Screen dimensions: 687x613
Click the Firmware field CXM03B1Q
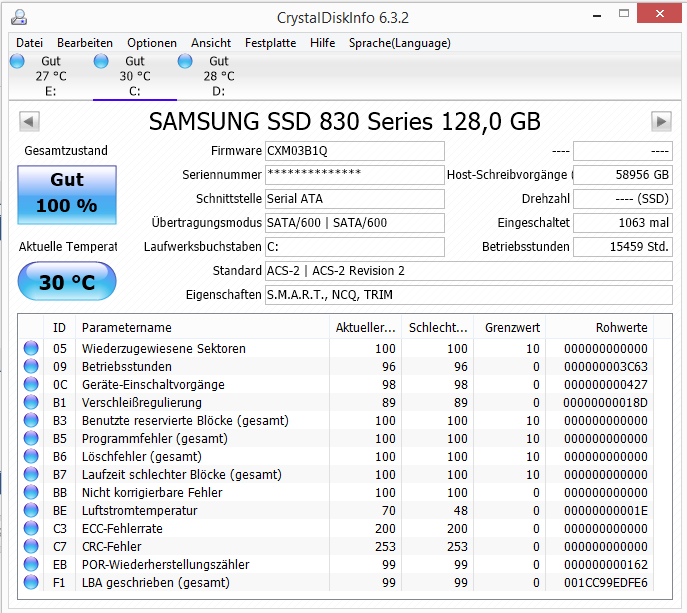coord(355,151)
